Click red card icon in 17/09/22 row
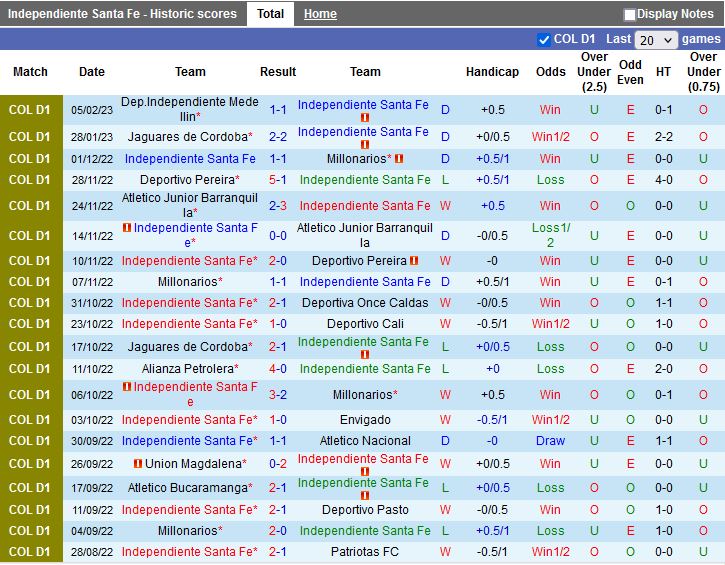This screenshot has width=725, height=565. (x=365, y=495)
